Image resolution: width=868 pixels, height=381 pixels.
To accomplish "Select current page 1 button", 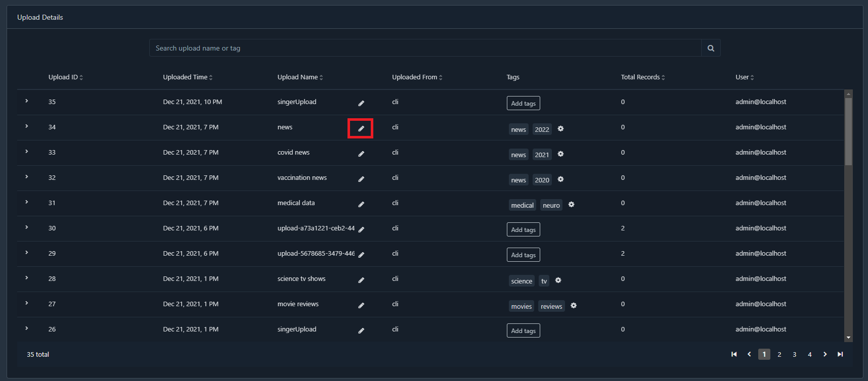I will coord(764,354).
